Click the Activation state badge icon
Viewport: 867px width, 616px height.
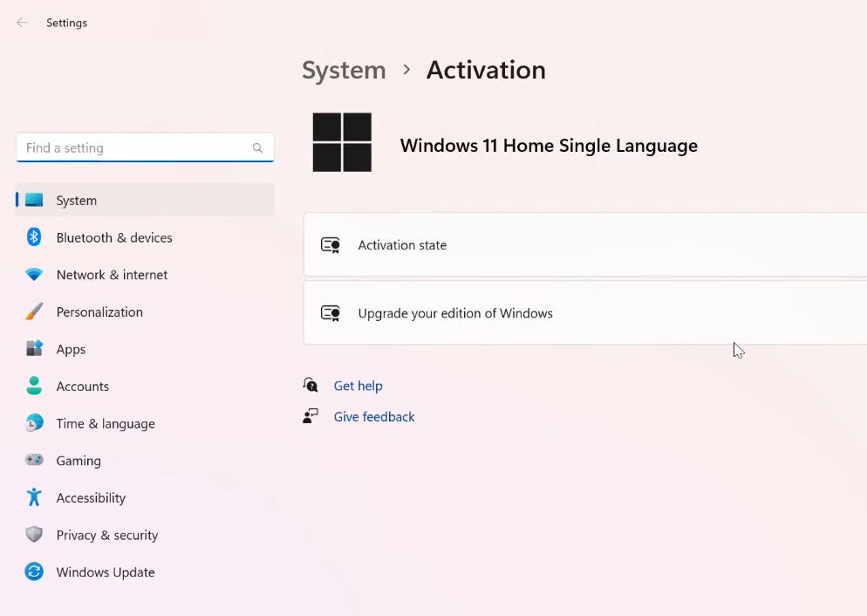point(330,245)
